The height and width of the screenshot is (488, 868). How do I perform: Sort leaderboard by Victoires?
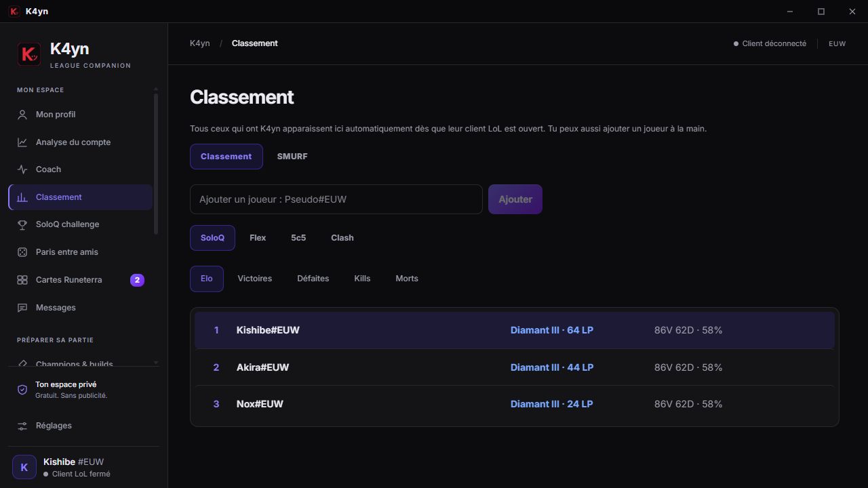coord(255,279)
